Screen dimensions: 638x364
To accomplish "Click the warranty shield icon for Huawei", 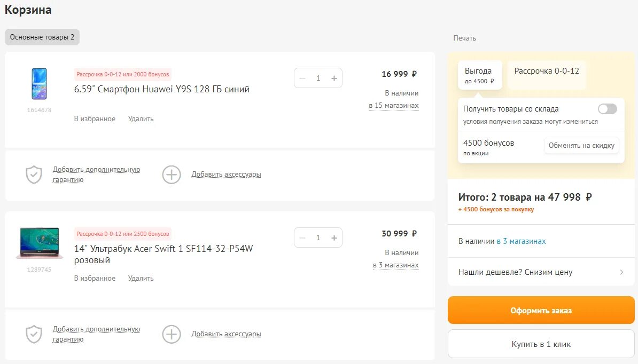I will (34, 175).
